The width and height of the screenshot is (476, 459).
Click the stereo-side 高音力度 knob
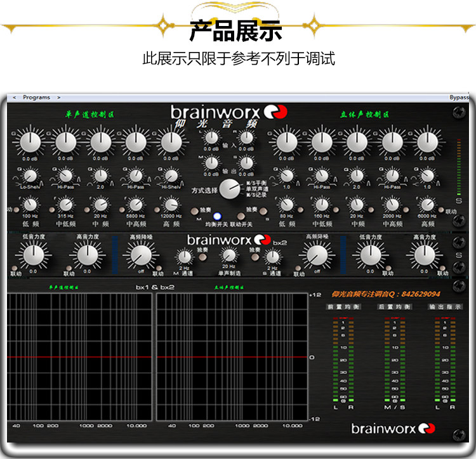425,255
